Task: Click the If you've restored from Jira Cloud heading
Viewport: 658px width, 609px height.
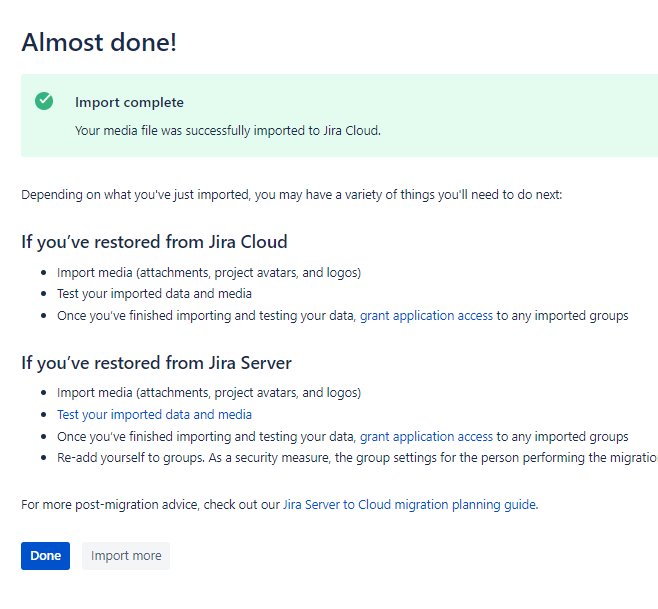Action: point(154,243)
